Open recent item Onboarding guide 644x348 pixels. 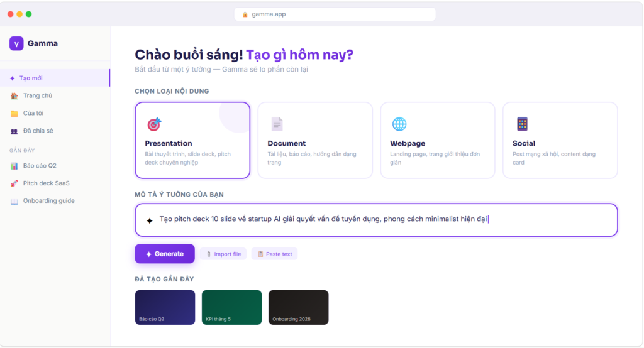coord(55,201)
